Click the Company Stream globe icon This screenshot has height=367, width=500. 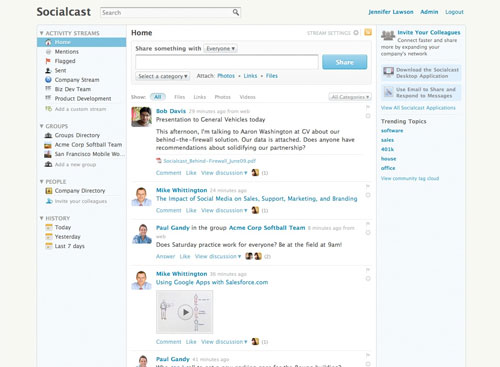(x=48, y=80)
